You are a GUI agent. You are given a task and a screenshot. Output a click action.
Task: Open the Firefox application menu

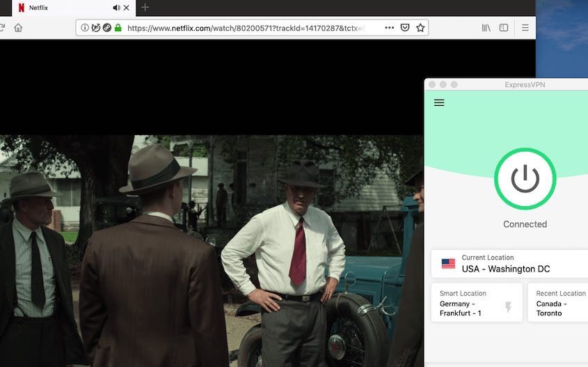pos(525,28)
